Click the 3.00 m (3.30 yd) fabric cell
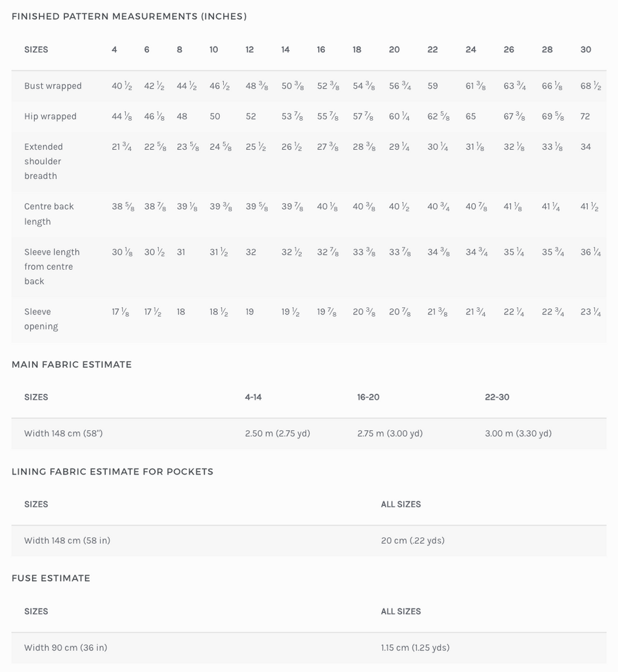The image size is (618, 672). pyautogui.click(x=518, y=434)
